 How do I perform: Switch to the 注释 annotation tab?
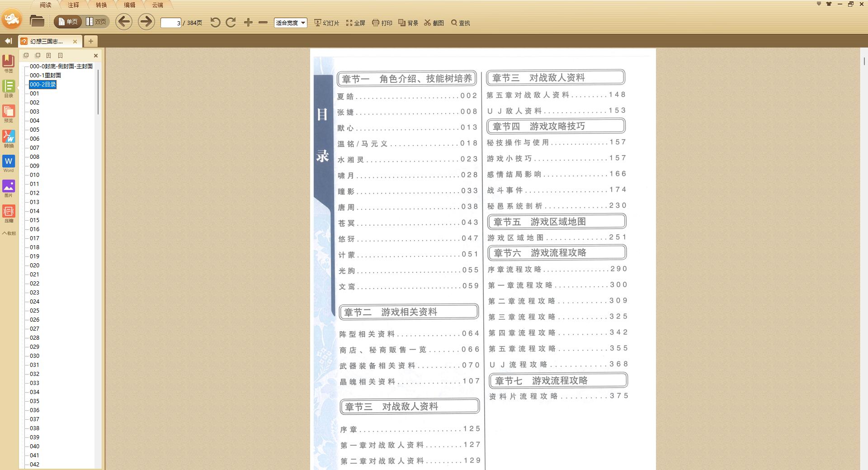click(72, 5)
